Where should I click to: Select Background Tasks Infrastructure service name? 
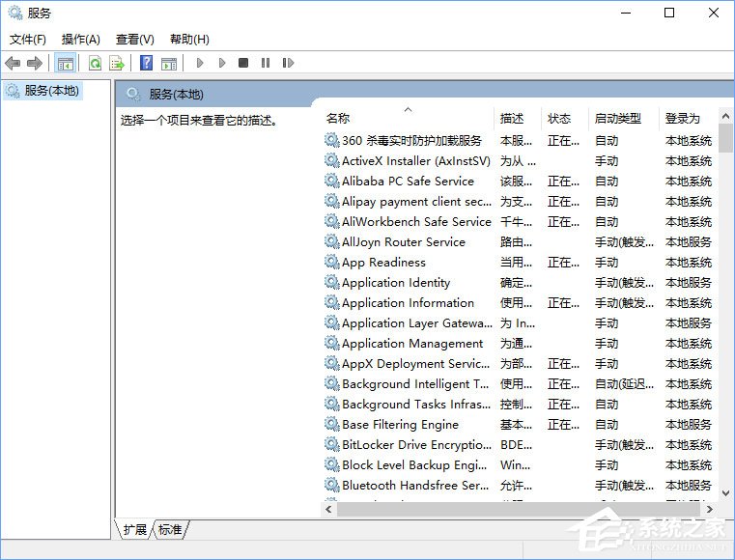point(416,404)
